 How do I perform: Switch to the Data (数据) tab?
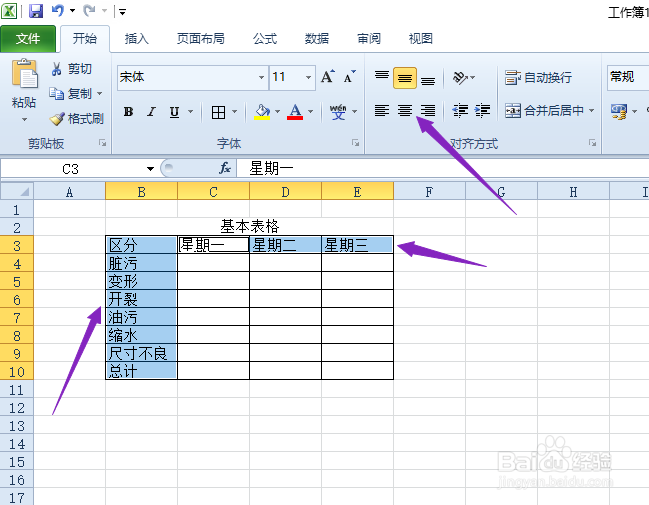317,39
